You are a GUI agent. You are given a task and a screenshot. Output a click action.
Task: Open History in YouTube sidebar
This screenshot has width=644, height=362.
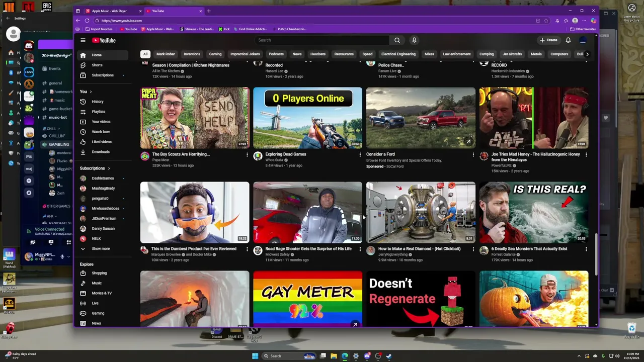pos(98,102)
